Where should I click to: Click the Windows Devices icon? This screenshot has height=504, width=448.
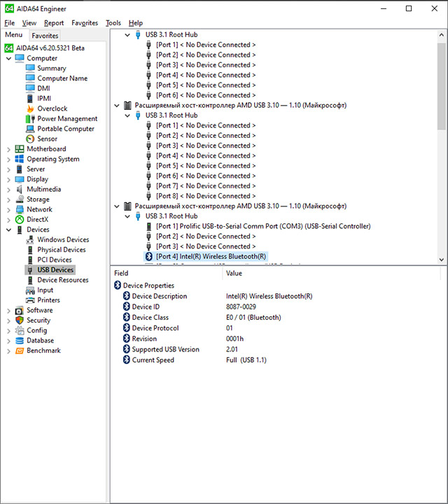pyautogui.click(x=30, y=240)
